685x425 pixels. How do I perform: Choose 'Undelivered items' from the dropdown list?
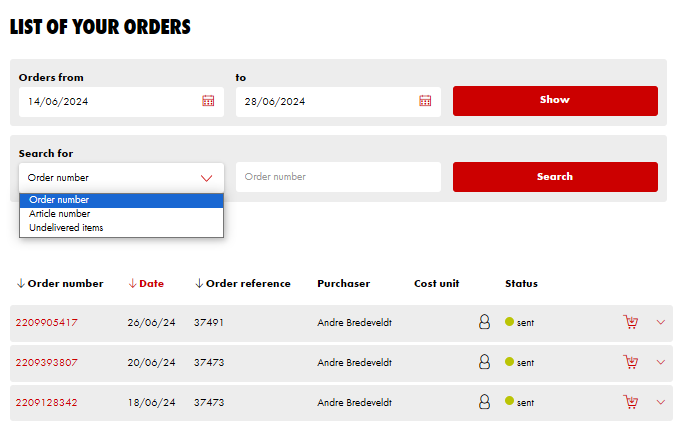click(66, 227)
